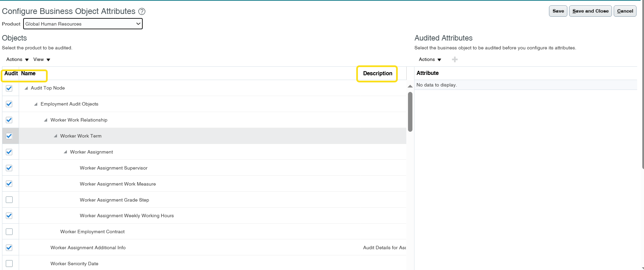This screenshot has height=270, width=644.
Task: Collapse Worker Work Term node
Action: tap(56, 136)
